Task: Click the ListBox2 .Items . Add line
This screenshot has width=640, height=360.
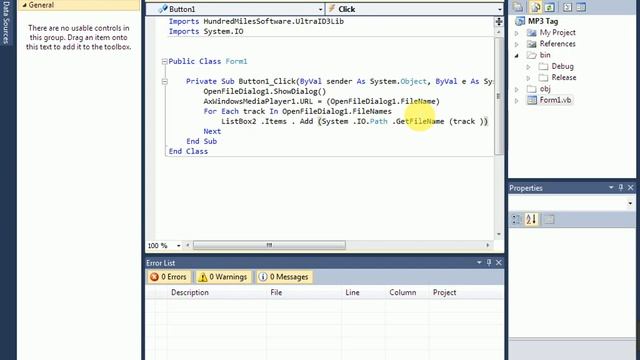Action: point(354,121)
